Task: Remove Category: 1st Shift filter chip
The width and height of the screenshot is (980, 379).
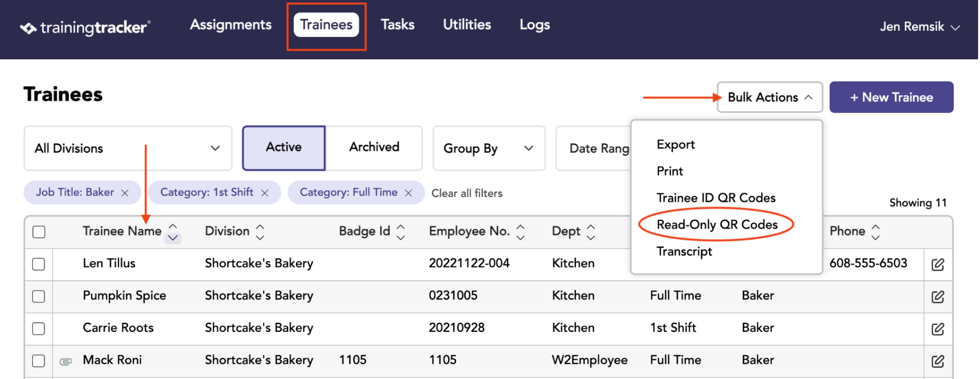Action: [264, 193]
